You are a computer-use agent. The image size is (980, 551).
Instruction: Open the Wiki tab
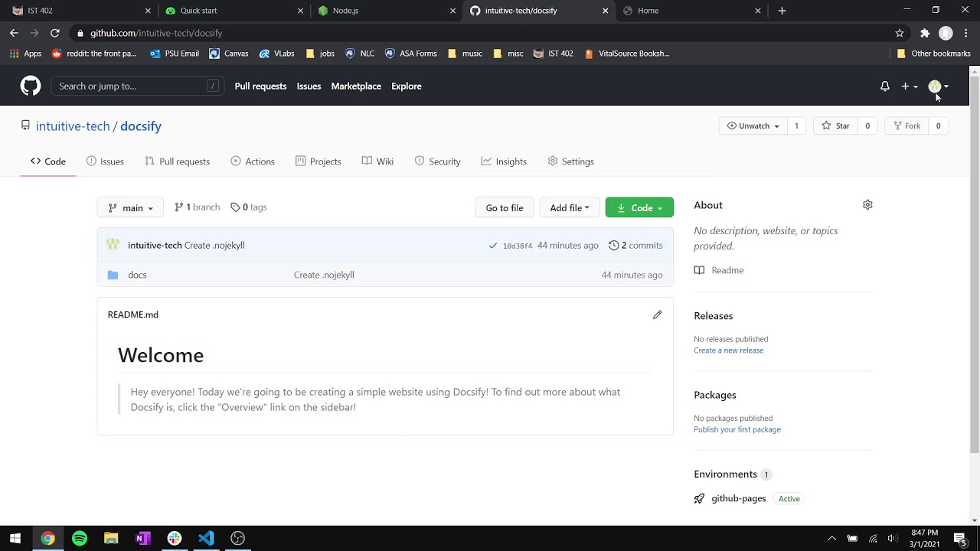(377, 161)
